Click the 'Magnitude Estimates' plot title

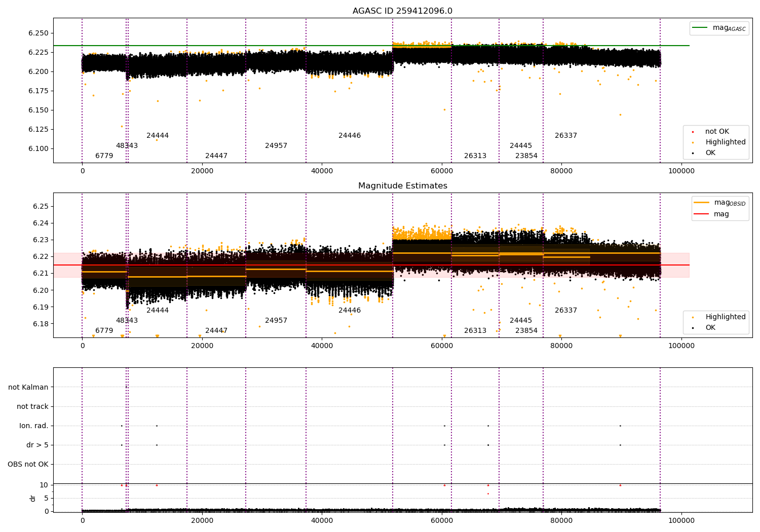click(x=402, y=186)
